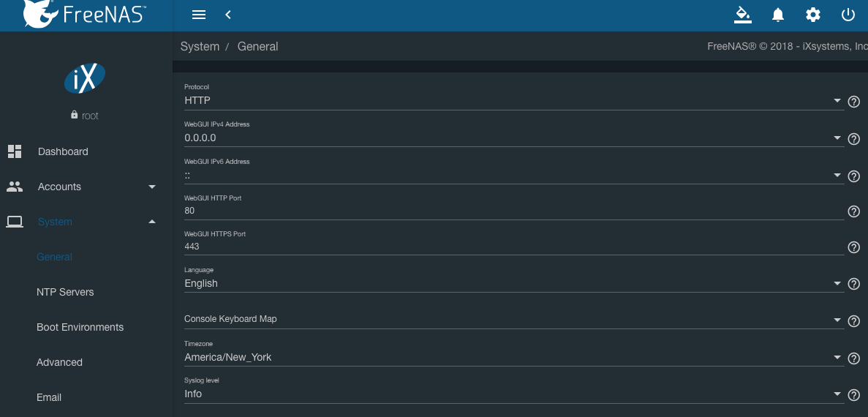The width and height of the screenshot is (868, 417).
Task: Click the WebGUI HTTPS Port input field
Action: 512,247
